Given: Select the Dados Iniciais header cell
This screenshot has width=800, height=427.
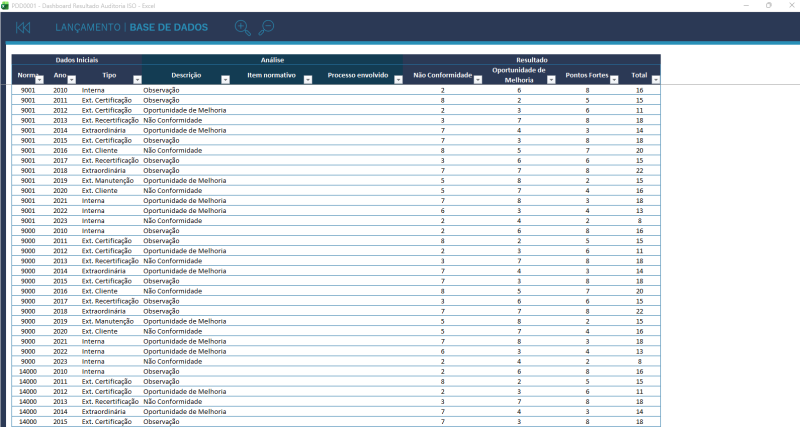Looking at the screenshot, I should point(76,60).
